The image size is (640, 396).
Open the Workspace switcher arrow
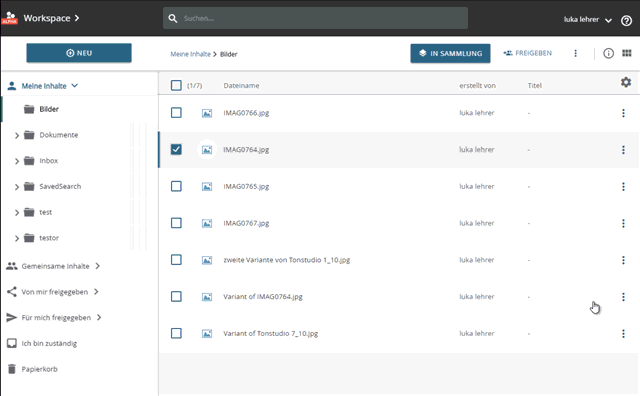pos(77,18)
